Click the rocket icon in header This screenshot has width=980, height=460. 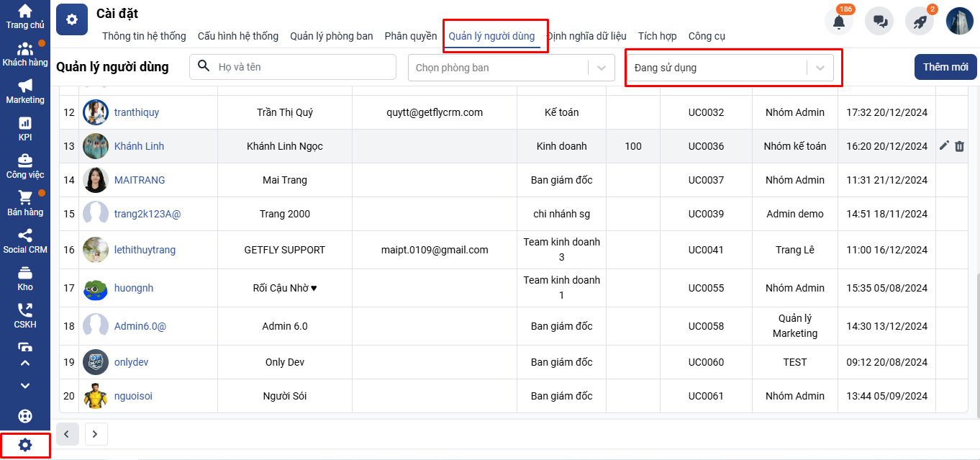(x=920, y=22)
